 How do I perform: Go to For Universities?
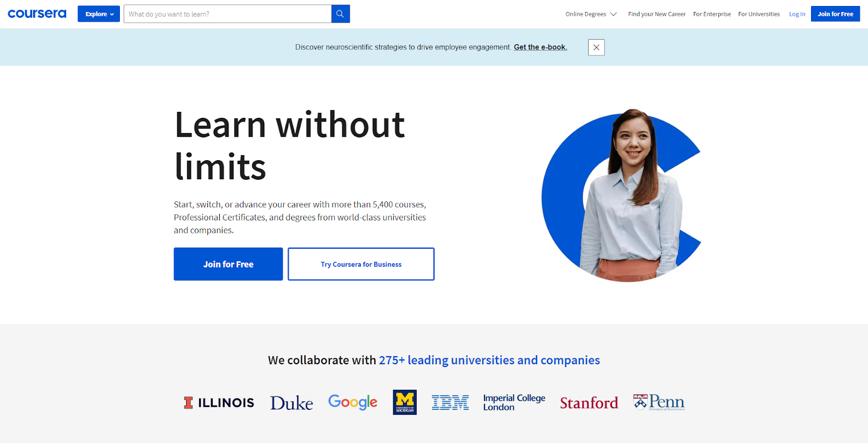pyautogui.click(x=759, y=14)
